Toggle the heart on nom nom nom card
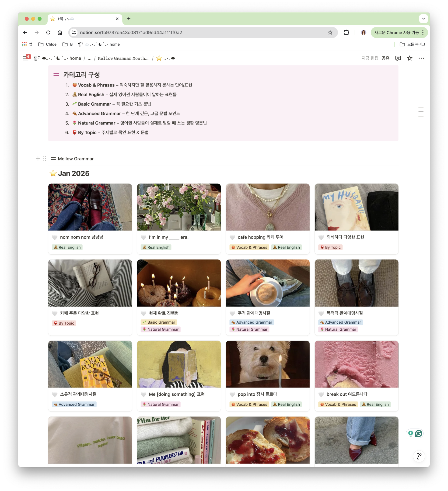Screen dimensions: 448x491 pos(55,237)
